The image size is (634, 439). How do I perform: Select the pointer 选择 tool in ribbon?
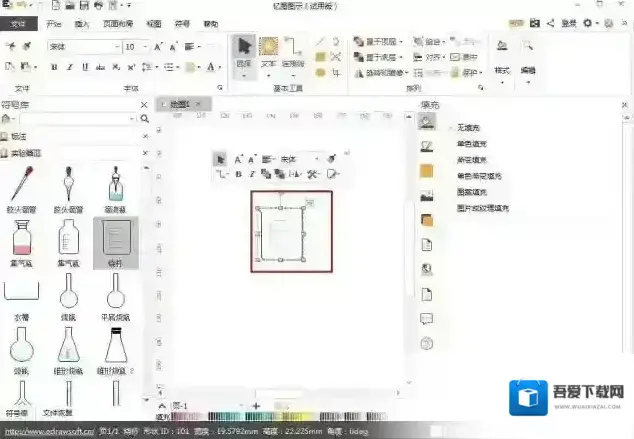point(243,52)
